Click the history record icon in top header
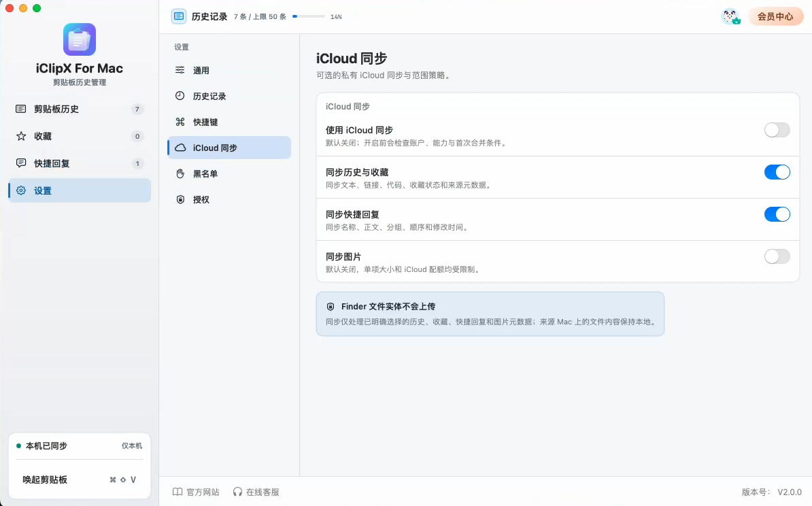This screenshot has width=812, height=506. click(179, 16)
